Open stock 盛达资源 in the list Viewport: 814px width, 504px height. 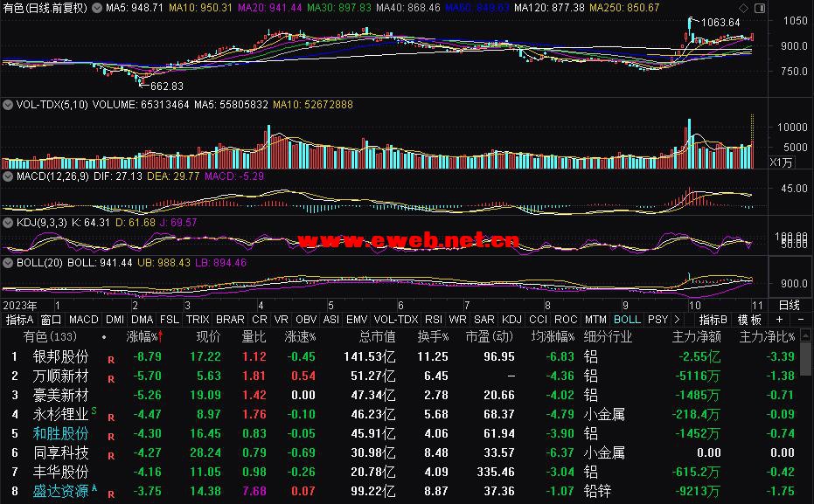click(x=60, y=491)
